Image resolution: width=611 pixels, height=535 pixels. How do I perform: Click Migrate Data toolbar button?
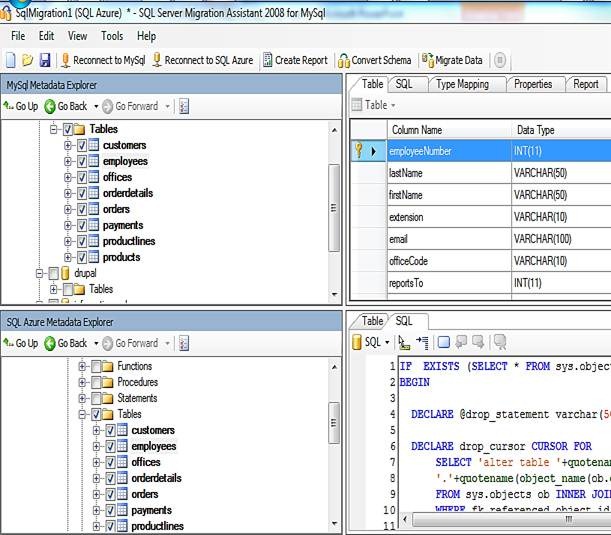pos(452,60)
